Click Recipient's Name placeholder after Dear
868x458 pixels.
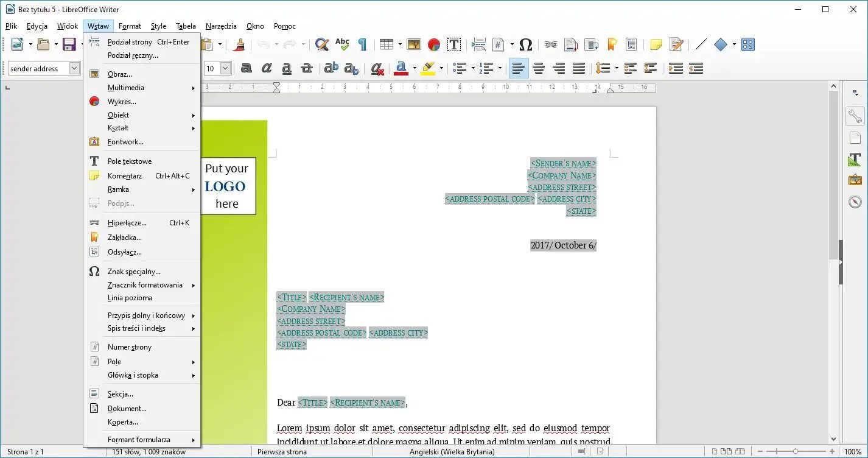(367, 403)
